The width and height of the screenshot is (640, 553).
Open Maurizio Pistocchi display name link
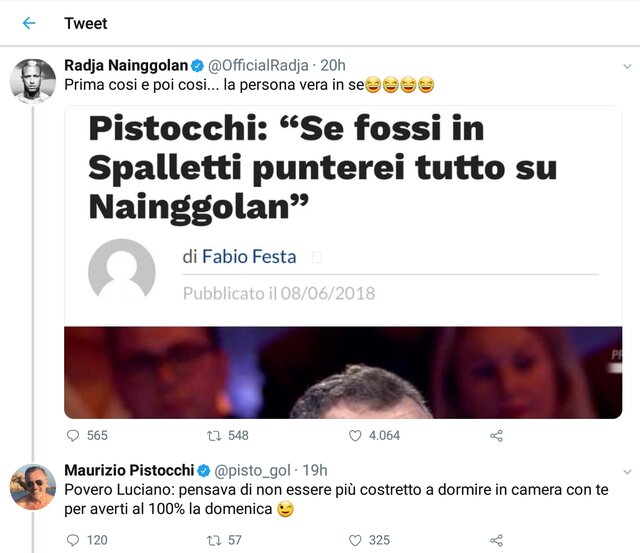(x=128, y=470)
